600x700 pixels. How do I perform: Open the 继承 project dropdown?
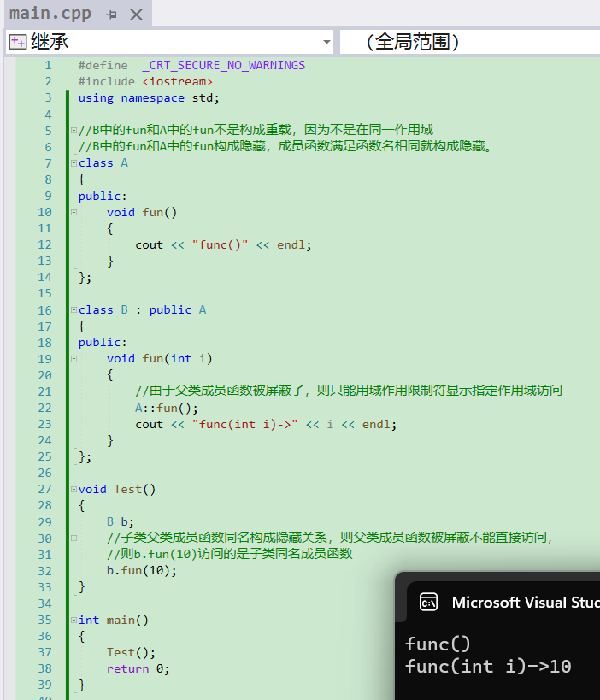[326, 42]
